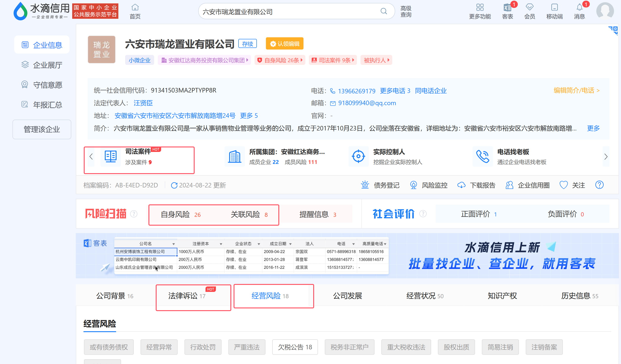The height and width of the screenshot is (364, 621).
Task: Click the 客表 banner logo
Action: point(95,243)
